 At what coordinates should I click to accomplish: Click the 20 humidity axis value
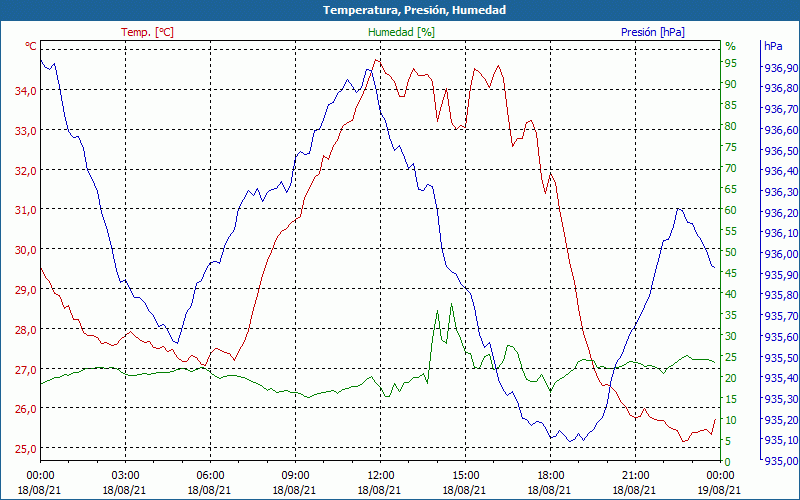731,378
